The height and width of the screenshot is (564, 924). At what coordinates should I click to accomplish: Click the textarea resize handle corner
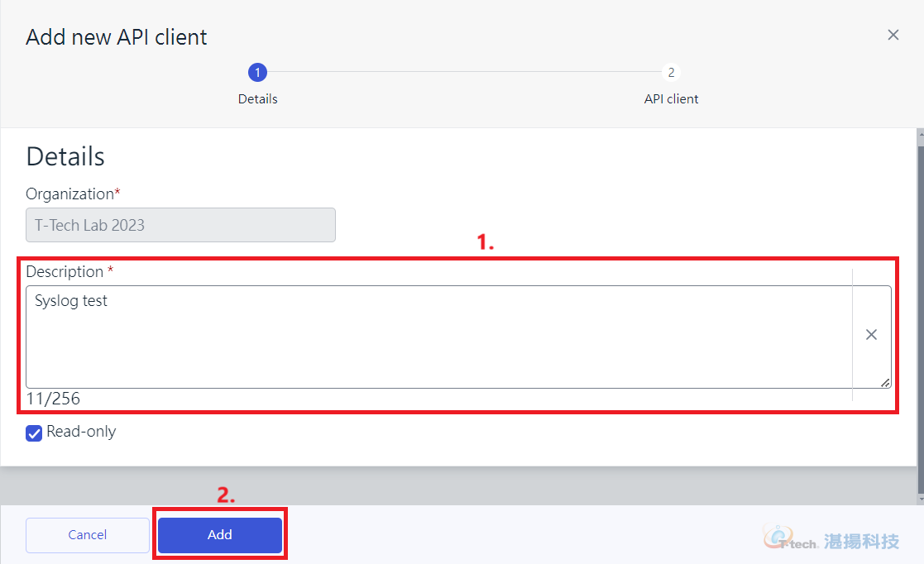pyautogui.click(x=885, y=383)
